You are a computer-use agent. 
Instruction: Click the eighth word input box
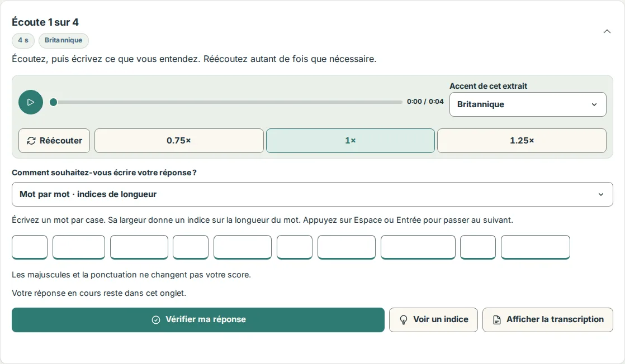click(x=418, y=247)
